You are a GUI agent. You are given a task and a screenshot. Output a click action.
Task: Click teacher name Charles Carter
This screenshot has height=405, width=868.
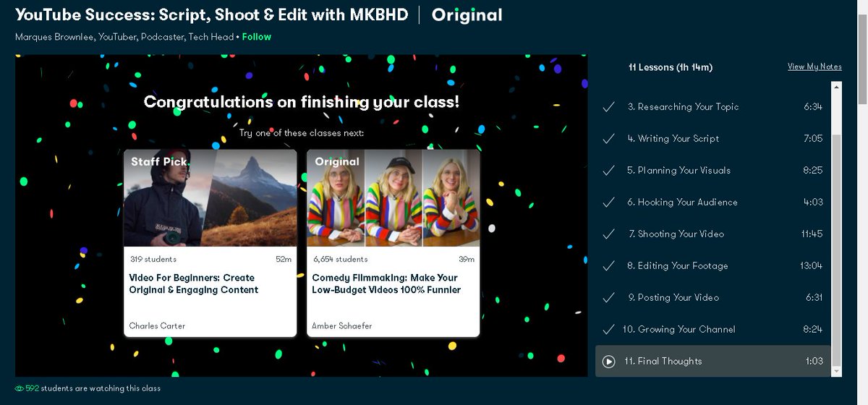tap(157, 326)
